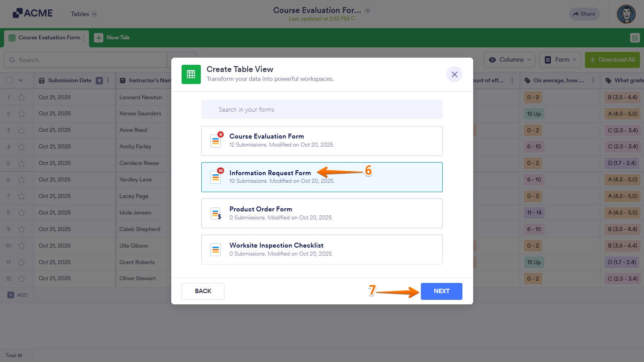Click the 'Search in your forms' field
Screen dimensions: 644x362
322,109
